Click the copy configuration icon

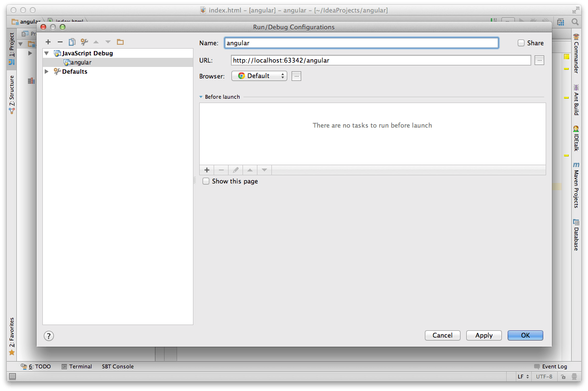click(72, 42)
